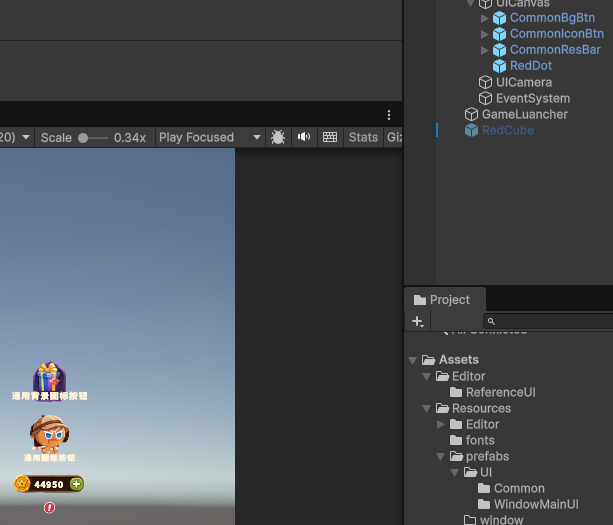Collapse the Assets folder tree arrow

point(412,360)
